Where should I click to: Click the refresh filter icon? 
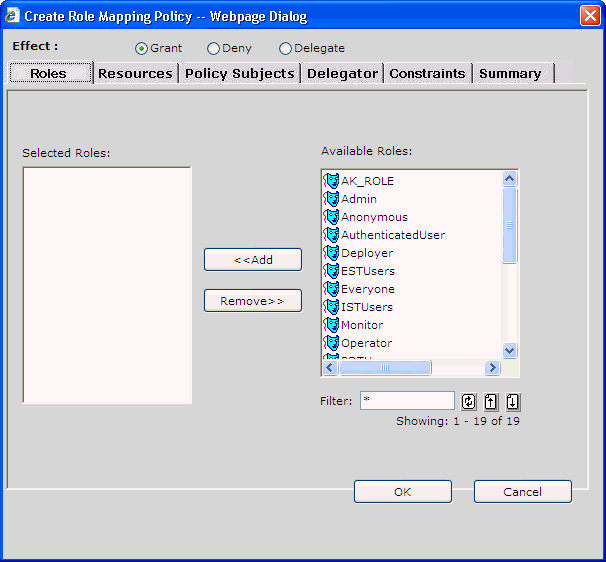point(468,402)
